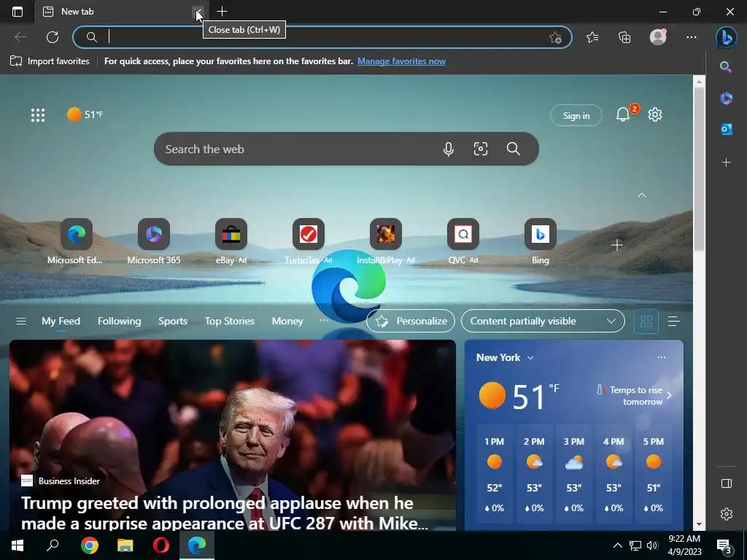Open Settings and more ellipsis menu
The image size is (747, 560).
[692, 37]
